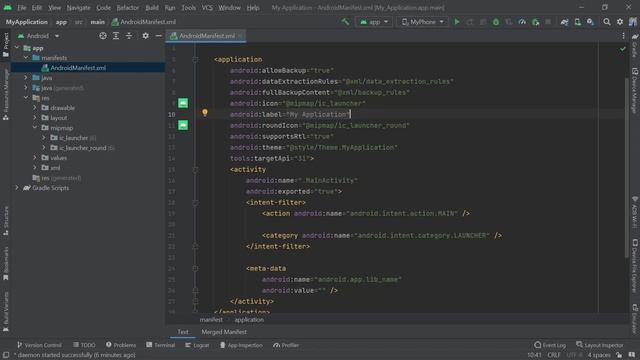
Task: Open Search Everywhere magnifier icon
Action: click(x=607, y=22)
